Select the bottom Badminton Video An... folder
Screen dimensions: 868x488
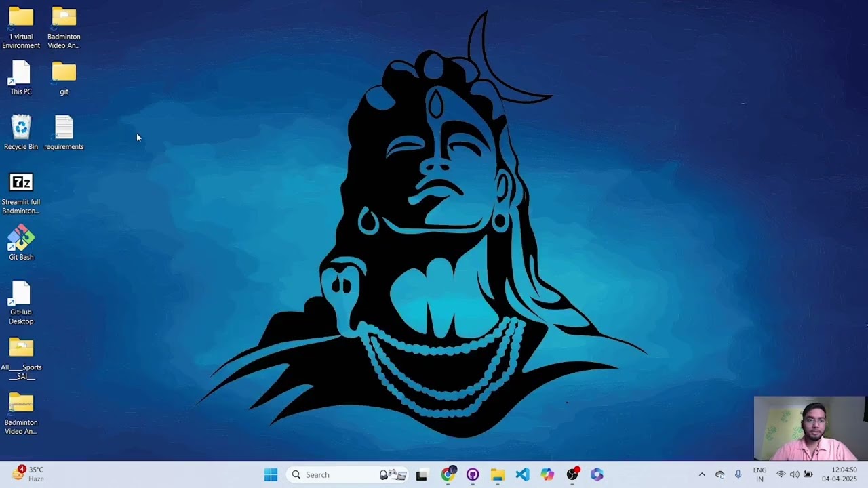coord(21,413)
